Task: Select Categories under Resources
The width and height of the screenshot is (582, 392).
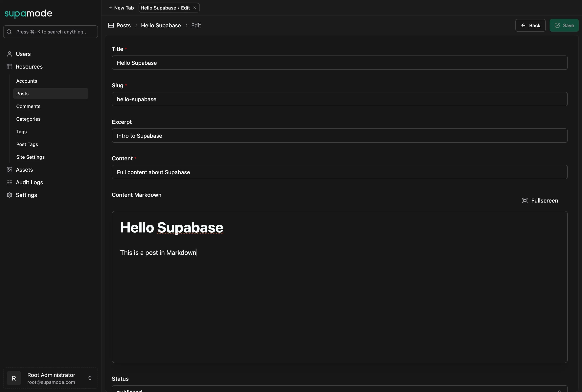Action: click(x=28, y=119)
